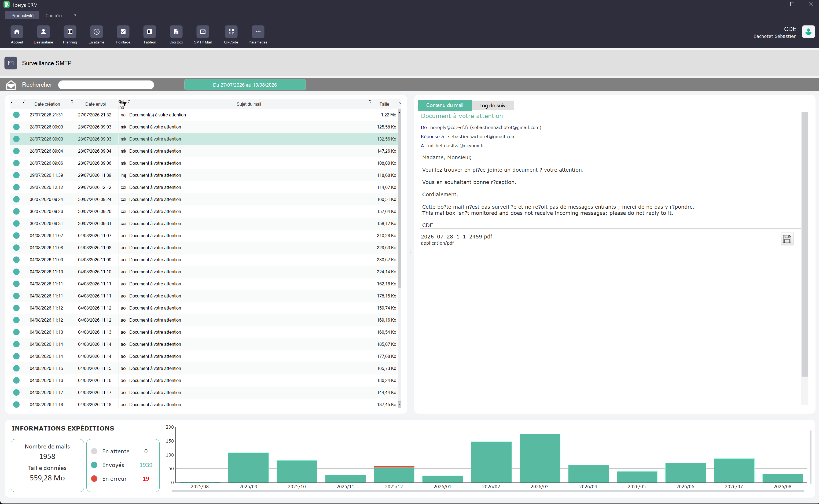819x504 pixels.
Task: Click the status dot of the 04/08/2026 11:07 row
Action: (16, 236)
